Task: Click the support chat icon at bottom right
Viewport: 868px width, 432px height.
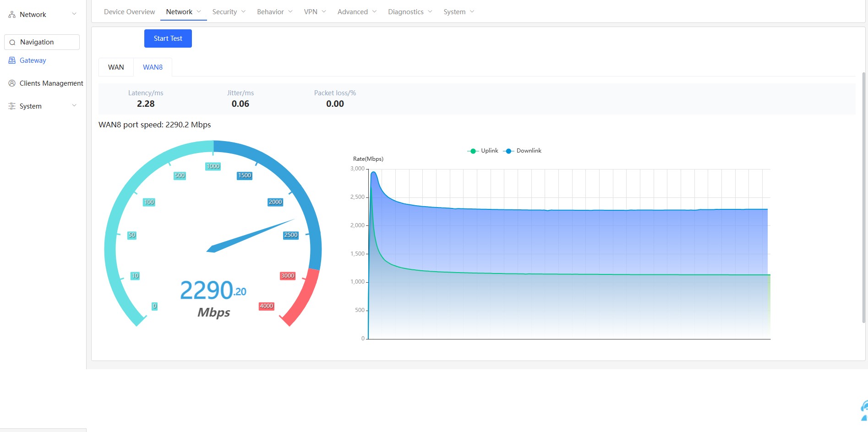Action: (x=864, y=410)
